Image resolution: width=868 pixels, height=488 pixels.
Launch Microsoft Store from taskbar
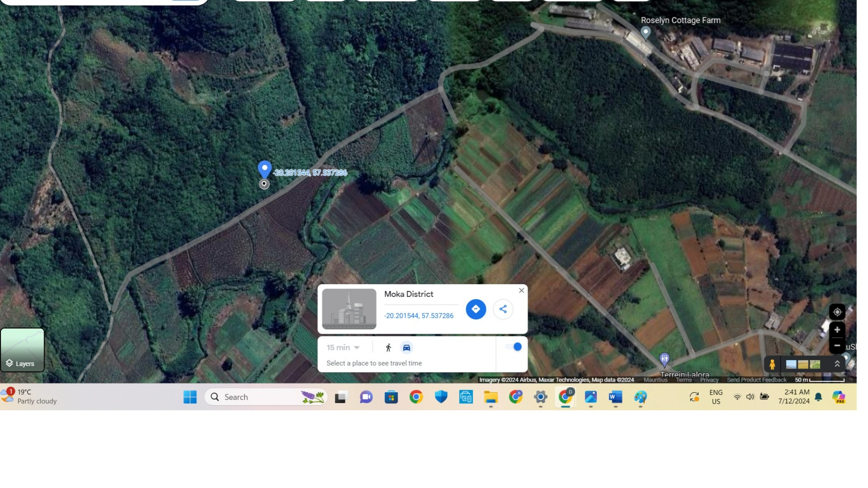pos(391,397)
